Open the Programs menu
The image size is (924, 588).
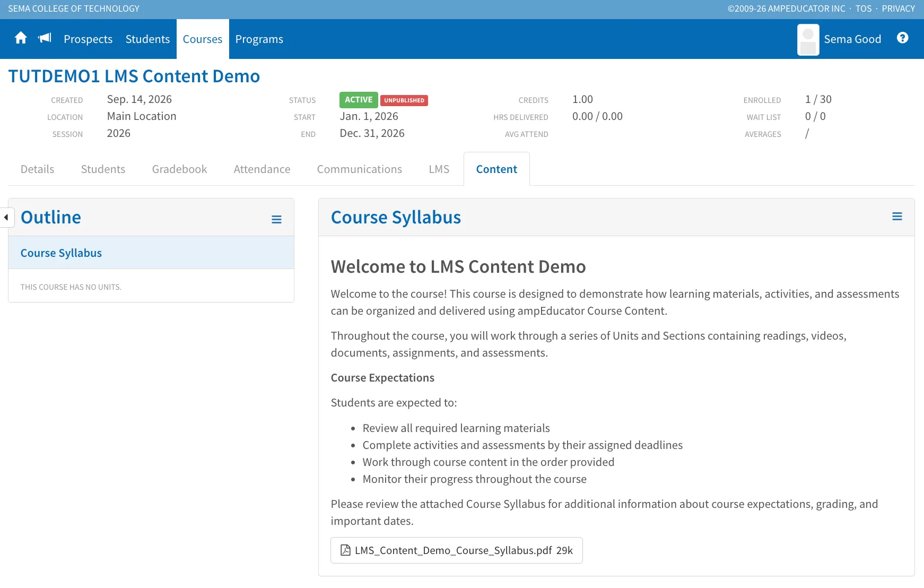[259, 39]
